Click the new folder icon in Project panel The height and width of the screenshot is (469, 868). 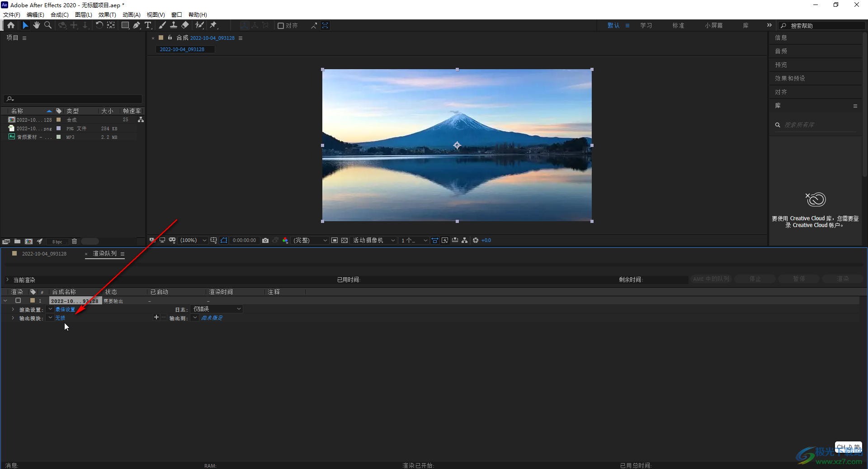pos(17,242)
